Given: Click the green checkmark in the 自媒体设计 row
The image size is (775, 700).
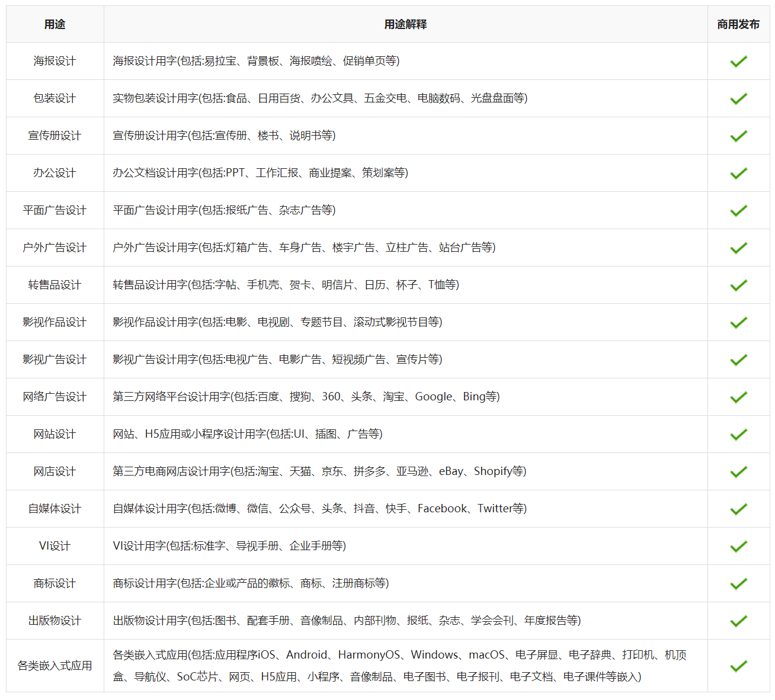Looking at the screenshot, I should click(x=738, y=509).
